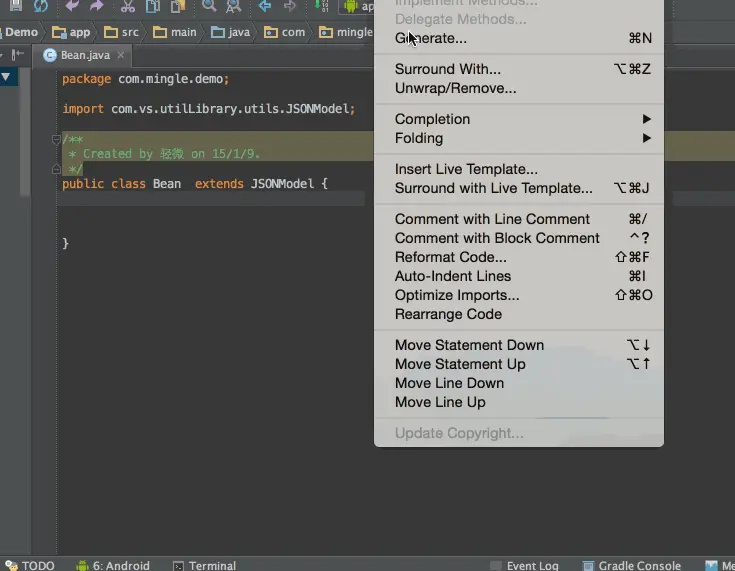Open the TODO tool window
Image resolution: width=735 pixels, height=571 pixels.
pos(30,565)
